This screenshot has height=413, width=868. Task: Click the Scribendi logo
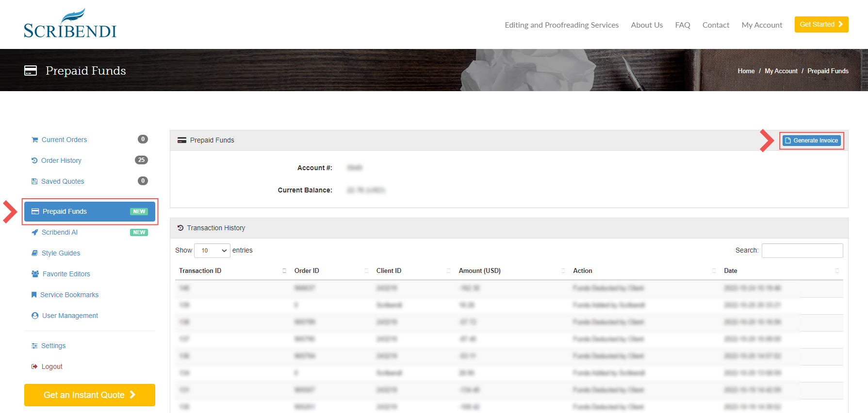coord(70,23)
